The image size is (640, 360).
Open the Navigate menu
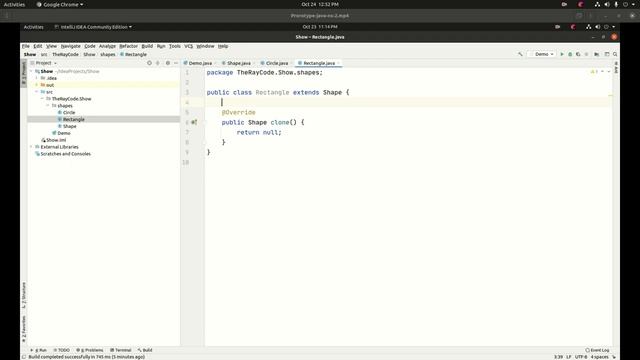(x=71, y=46)
